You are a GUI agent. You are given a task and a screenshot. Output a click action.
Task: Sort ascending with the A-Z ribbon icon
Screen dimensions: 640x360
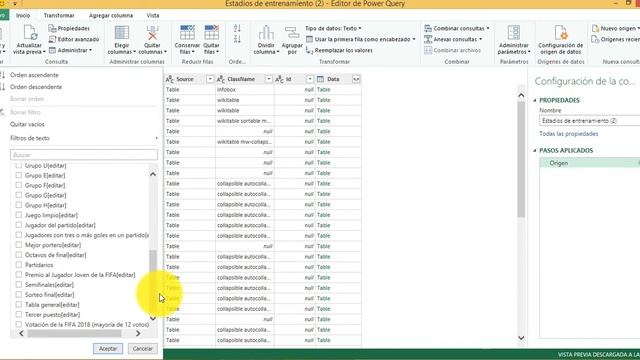(237, 29)
